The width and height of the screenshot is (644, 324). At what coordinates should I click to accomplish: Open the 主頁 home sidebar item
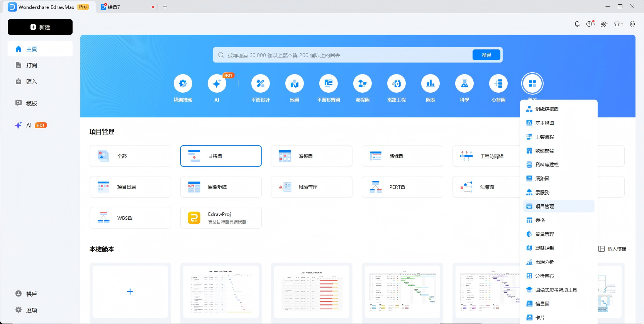pos(40,49)
